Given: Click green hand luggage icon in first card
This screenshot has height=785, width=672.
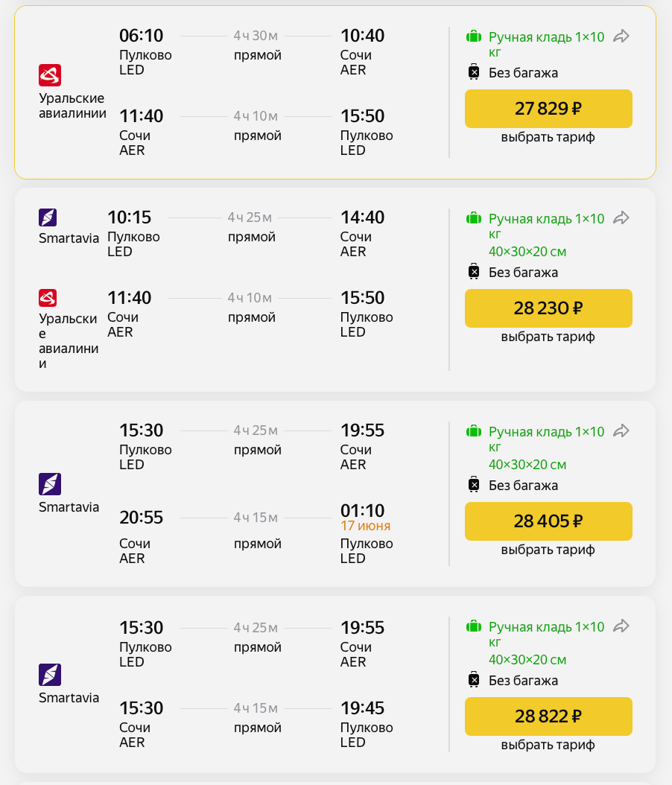Looking at the screenshot, I should [473, 36].
